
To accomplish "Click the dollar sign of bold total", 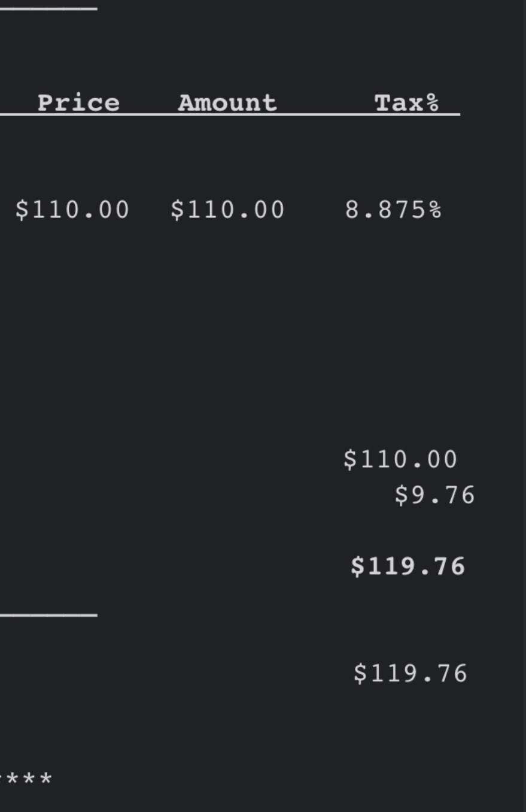I will point(357,566).
